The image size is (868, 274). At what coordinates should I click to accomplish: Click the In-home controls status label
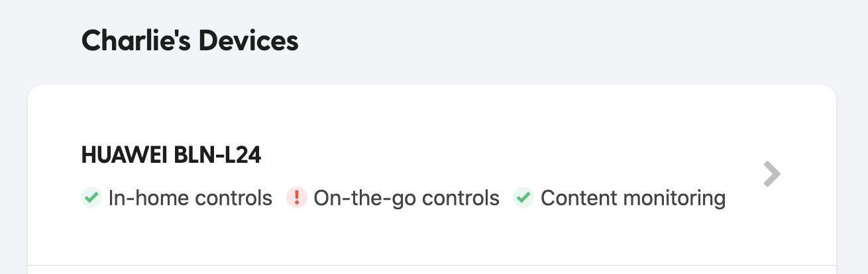coord(190,198)
